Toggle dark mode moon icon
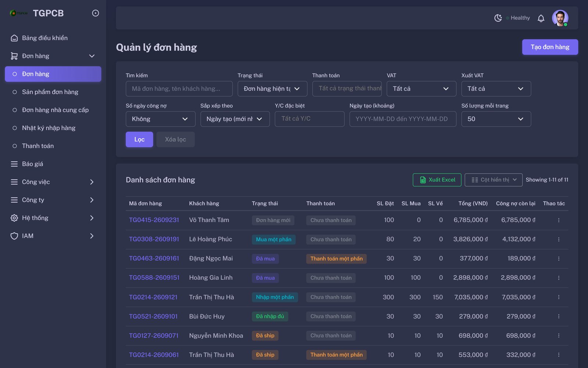 pyautogui.click(x=498, y=18)
